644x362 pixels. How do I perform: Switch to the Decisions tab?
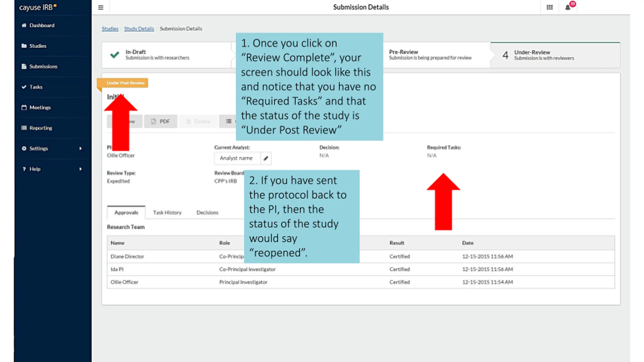[x=207, y=213]
